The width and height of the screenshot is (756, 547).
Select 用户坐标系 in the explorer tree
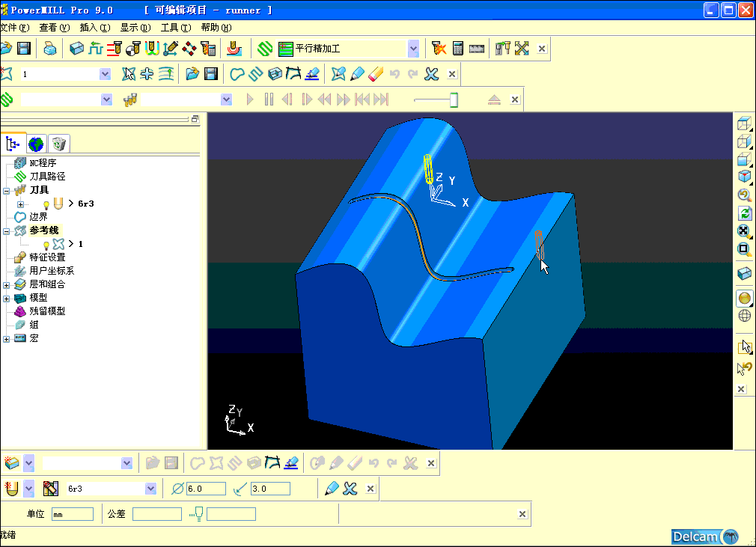(52, 271)
